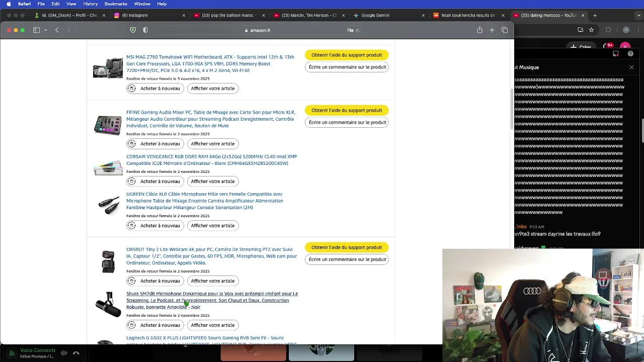Image resolution: width=644 pixels, height=362 pixels.
Task: Open Shure SM7dB Microphone link
Action: point(212,300)
